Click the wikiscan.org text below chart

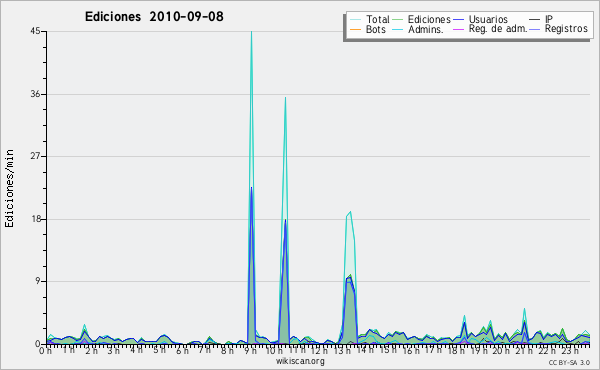[300, 361]
